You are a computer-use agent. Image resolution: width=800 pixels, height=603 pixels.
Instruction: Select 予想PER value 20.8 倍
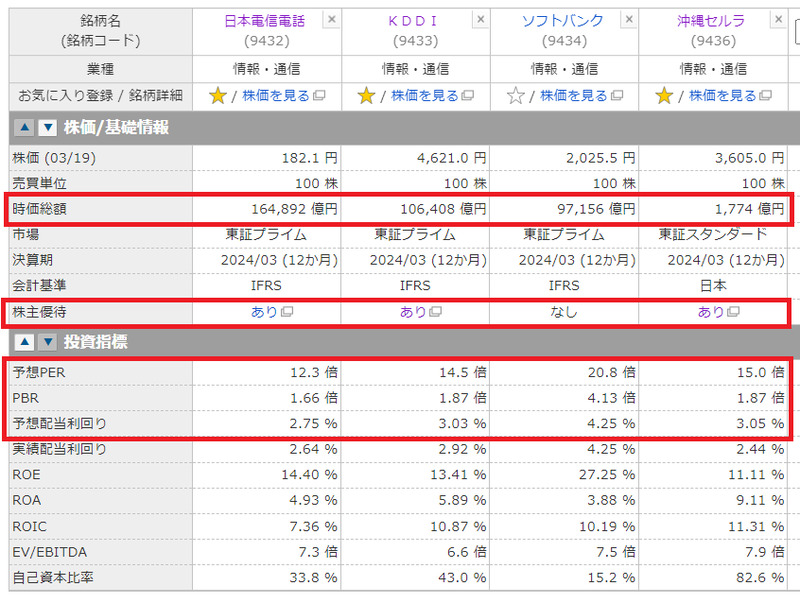pyautogui.click(x=612, y=372)
